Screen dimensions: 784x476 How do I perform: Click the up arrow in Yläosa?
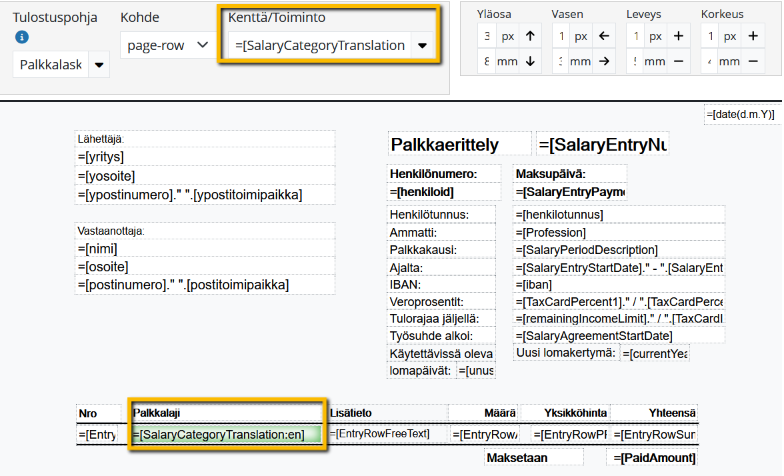pyautogui.click(x=529, y=37)
